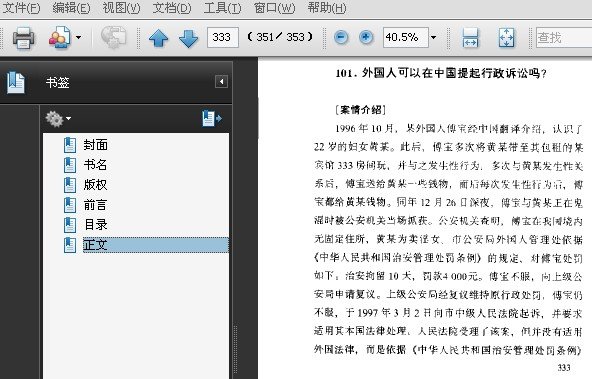The height and width of the screenshot is (379, 592).
Task: Zoom out with the minus button
Action: [341, 37]
